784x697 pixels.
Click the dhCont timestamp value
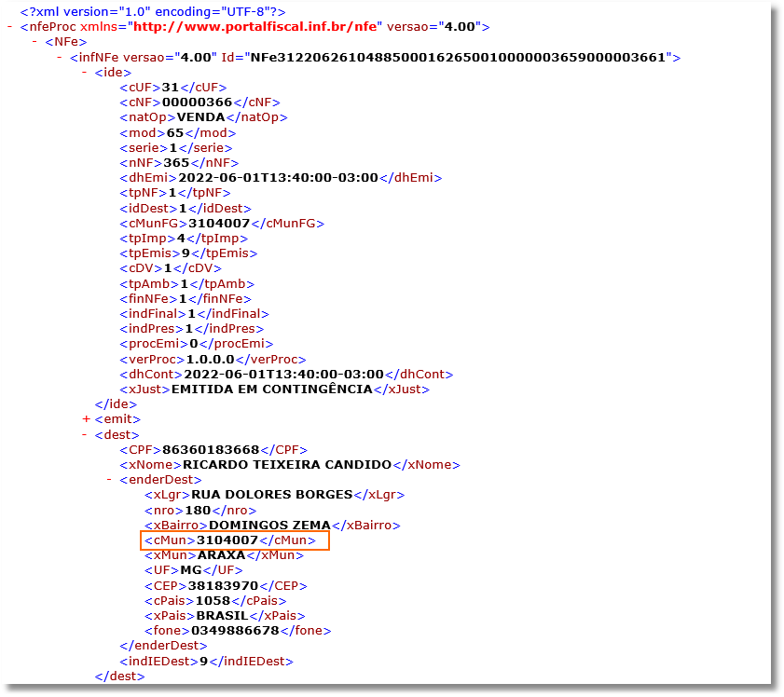coord(283,375)
